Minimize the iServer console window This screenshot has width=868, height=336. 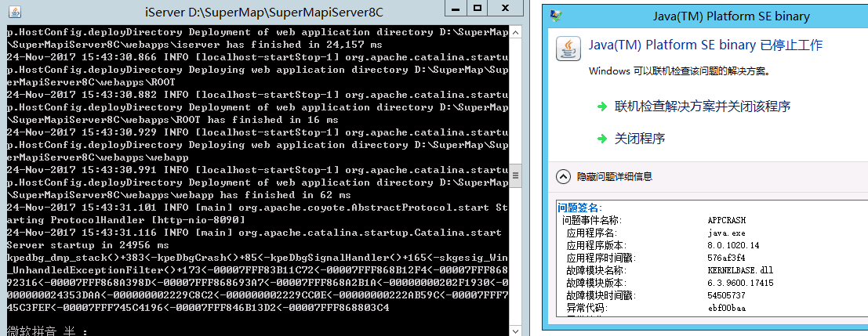456,9
